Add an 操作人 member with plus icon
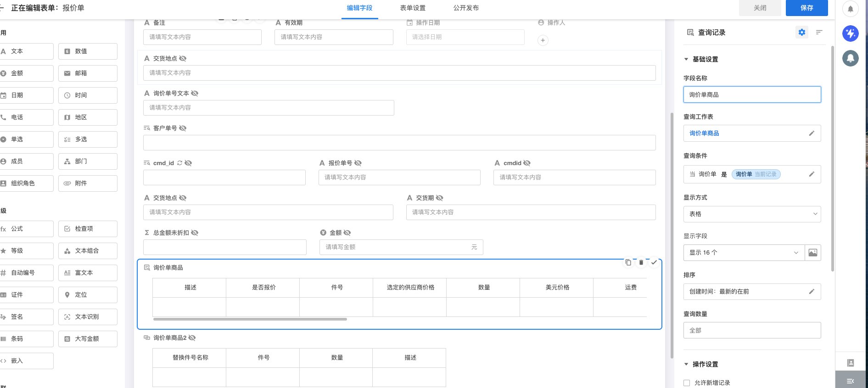The image size is (868, 388). point(543,40)
